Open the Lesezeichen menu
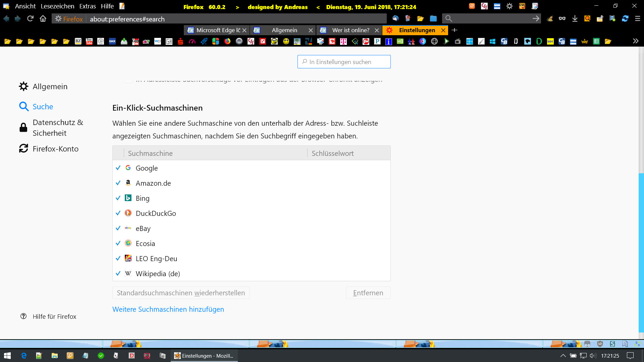 [57, 6]
